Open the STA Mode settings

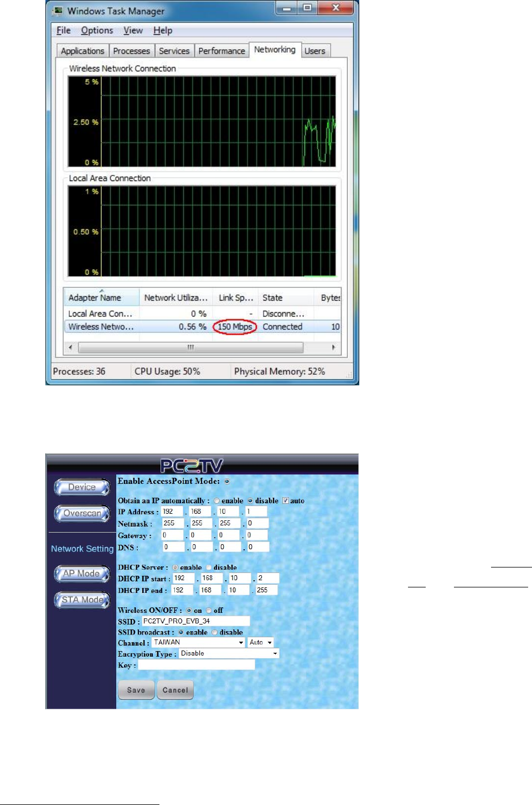[x=82, y=600]
